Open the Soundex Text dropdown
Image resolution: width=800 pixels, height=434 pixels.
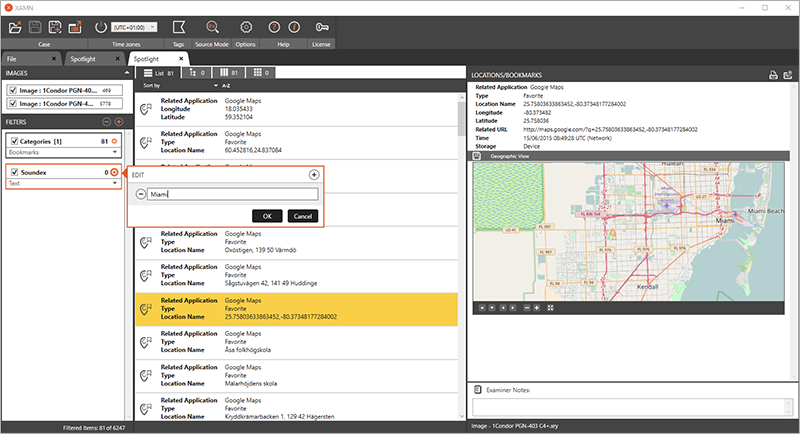point(63,183)
